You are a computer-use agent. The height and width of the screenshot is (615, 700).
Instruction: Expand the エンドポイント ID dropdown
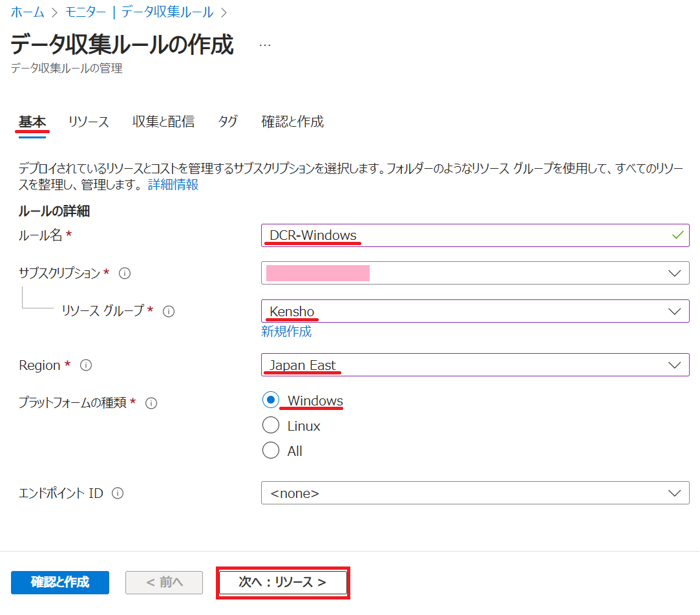475,493
